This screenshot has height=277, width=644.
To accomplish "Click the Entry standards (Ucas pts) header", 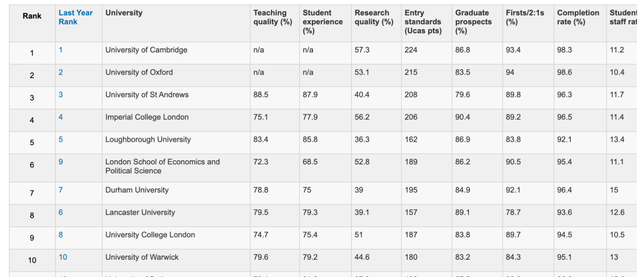I will click(423, 22).
